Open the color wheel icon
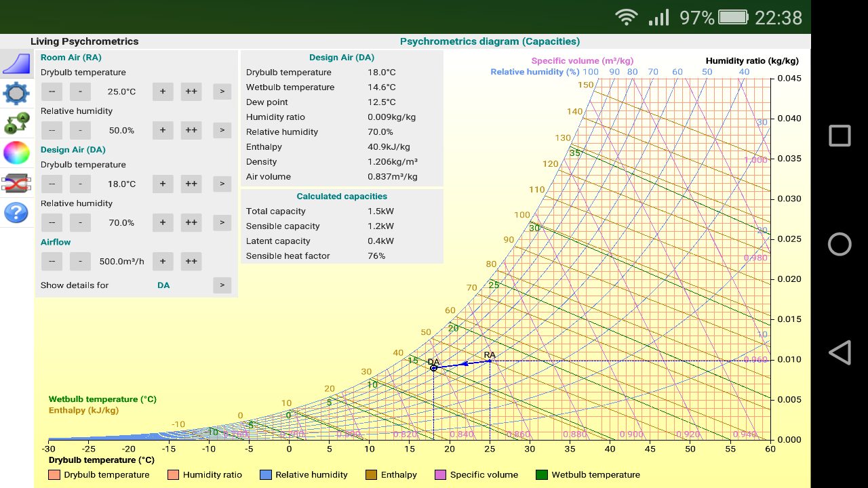868x488 pixels. tap(16, 152)
